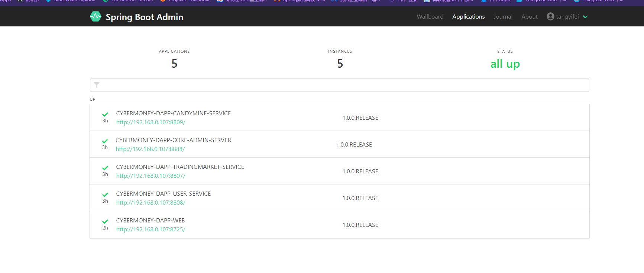Click the 3h uptime of CORE-ADMIN-SERVER
The width and height of the screenshot is (644, 273).
pyautogui.click(x=105, y=148)
